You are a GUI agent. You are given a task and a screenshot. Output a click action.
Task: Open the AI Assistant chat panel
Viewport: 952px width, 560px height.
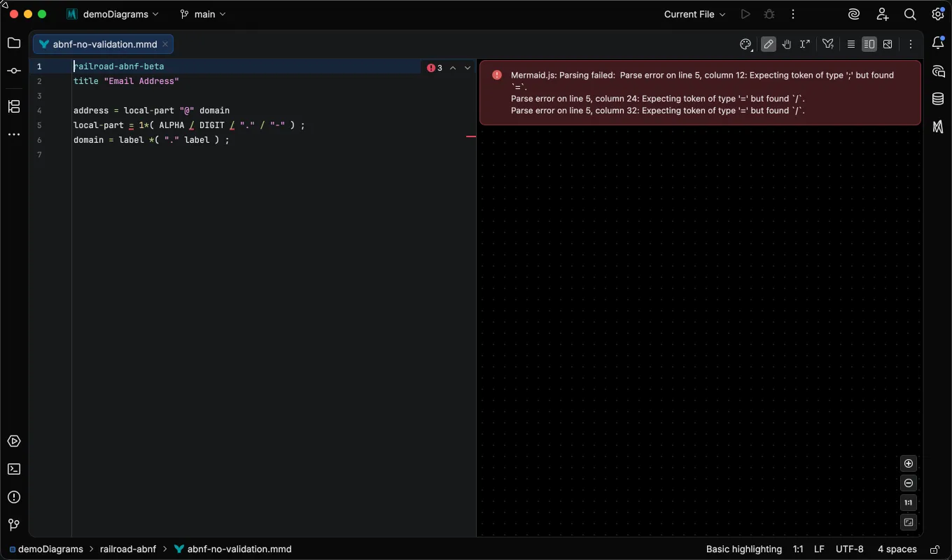pos(938,71)
